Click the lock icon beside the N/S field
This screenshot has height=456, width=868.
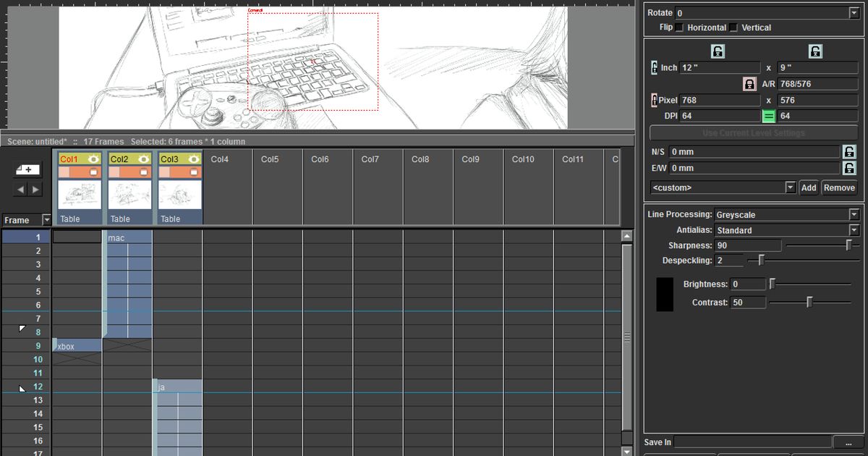tap(848, 151)
